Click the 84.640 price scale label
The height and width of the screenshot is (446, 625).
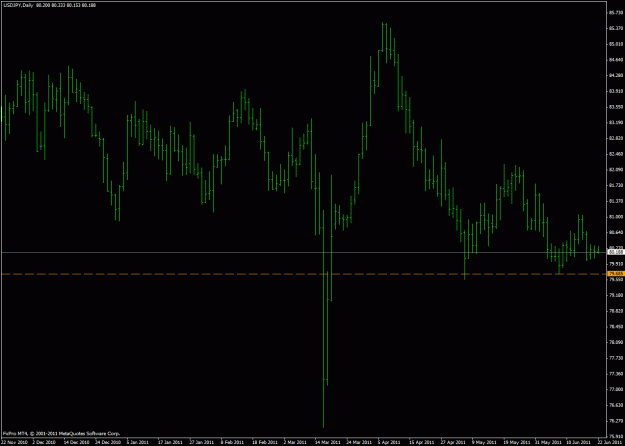616,60
